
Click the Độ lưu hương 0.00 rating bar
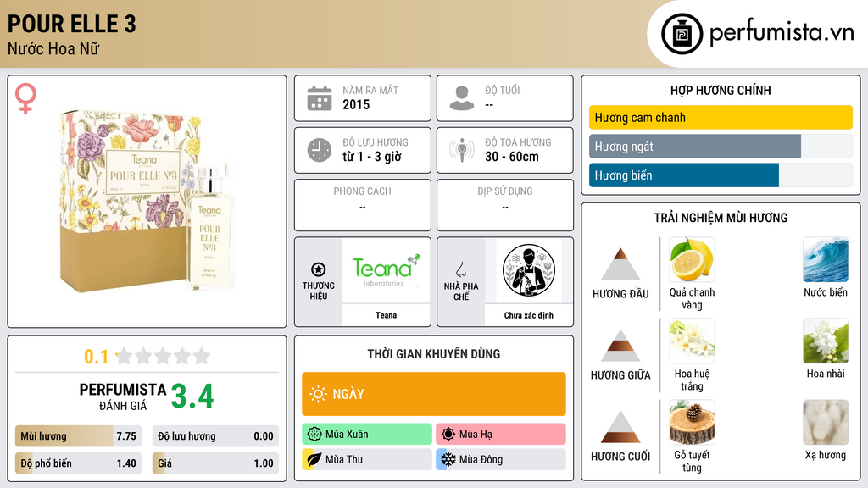click(x=215, y=436)
